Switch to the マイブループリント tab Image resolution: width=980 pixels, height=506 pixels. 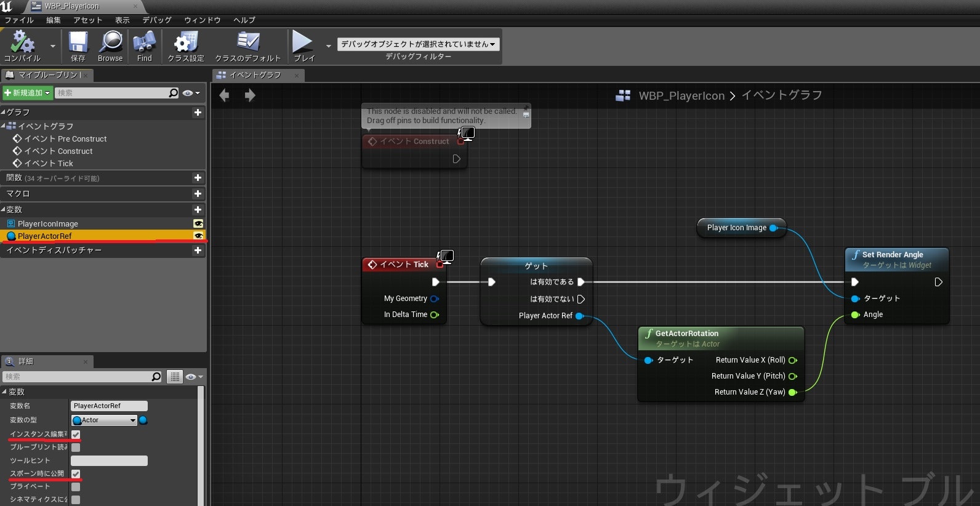click(49, 75)
